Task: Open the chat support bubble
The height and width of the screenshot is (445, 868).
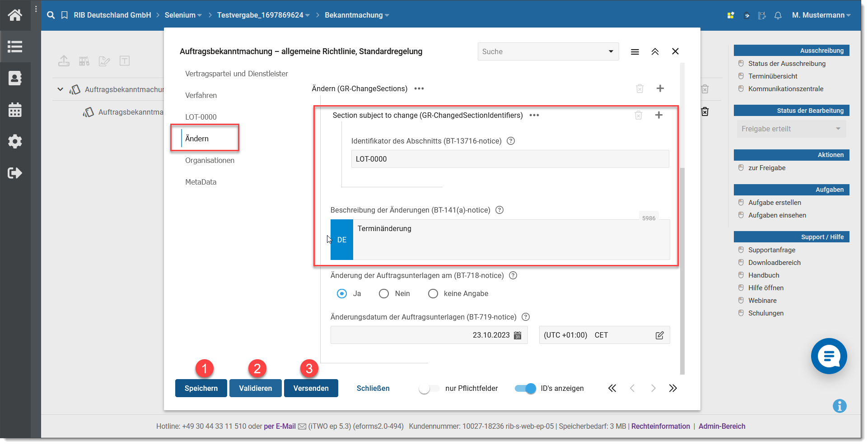Action: coord(829,356)
